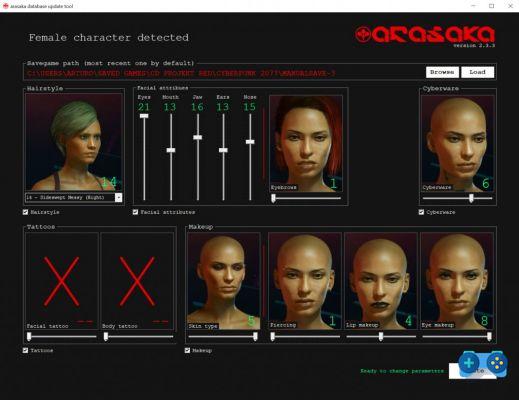The width and height of the screenshot is (519, 400).
Task: Click the app icon in title bar
Action: 5,6
